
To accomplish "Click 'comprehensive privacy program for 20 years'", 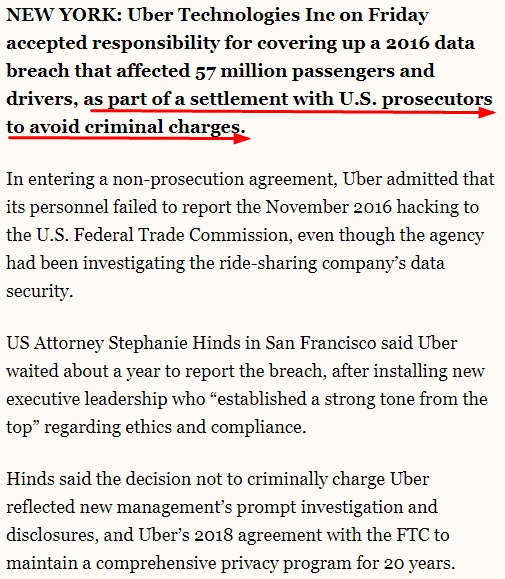I will [x=275, y=563].
